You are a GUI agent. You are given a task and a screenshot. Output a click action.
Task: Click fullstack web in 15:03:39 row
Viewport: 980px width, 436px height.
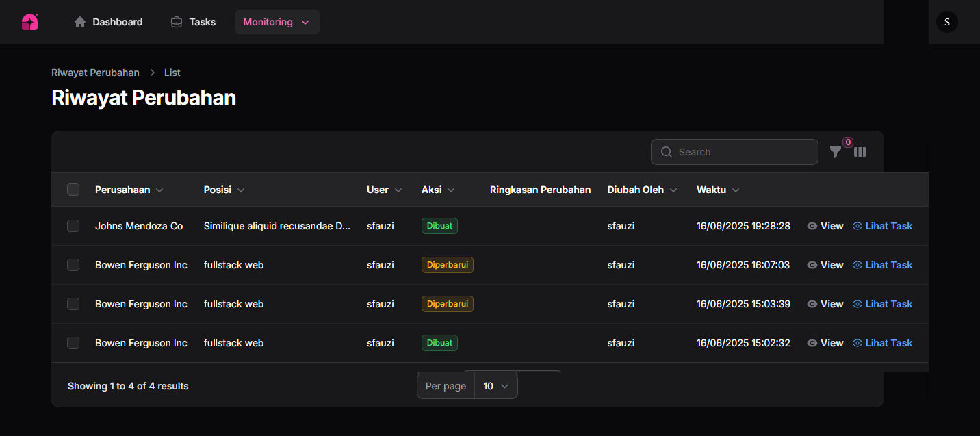click(233, 304)
